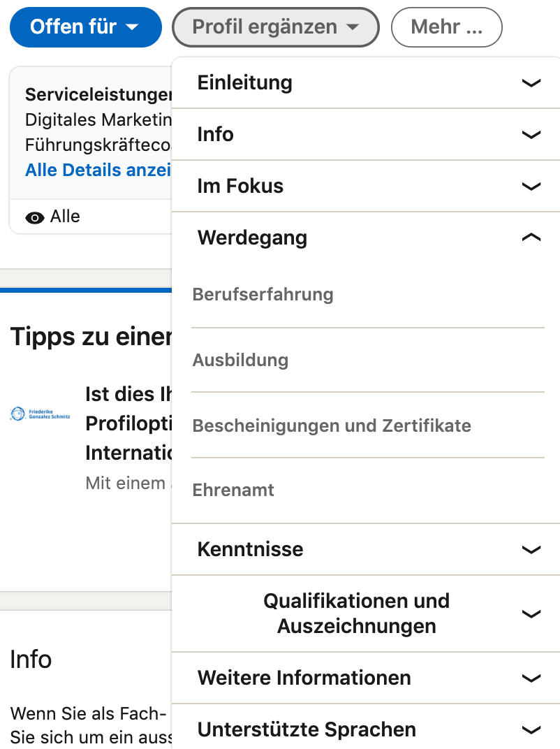Click the eye visibility icon beside Alle
The width and height of the screenshot is (560, 749).
point(34,218)
